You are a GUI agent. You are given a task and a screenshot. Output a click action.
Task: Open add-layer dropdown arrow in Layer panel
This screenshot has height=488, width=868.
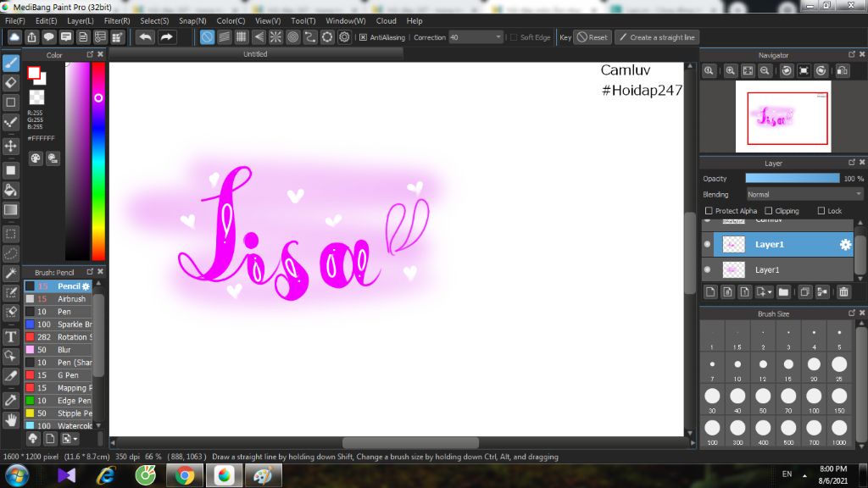(x=770, y=292)
